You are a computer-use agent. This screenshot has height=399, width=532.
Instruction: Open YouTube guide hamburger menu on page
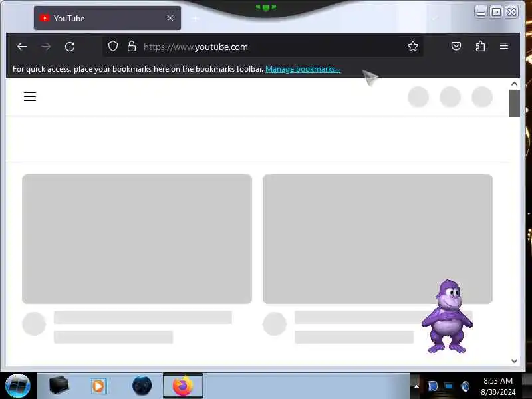[x=30, y=96]
